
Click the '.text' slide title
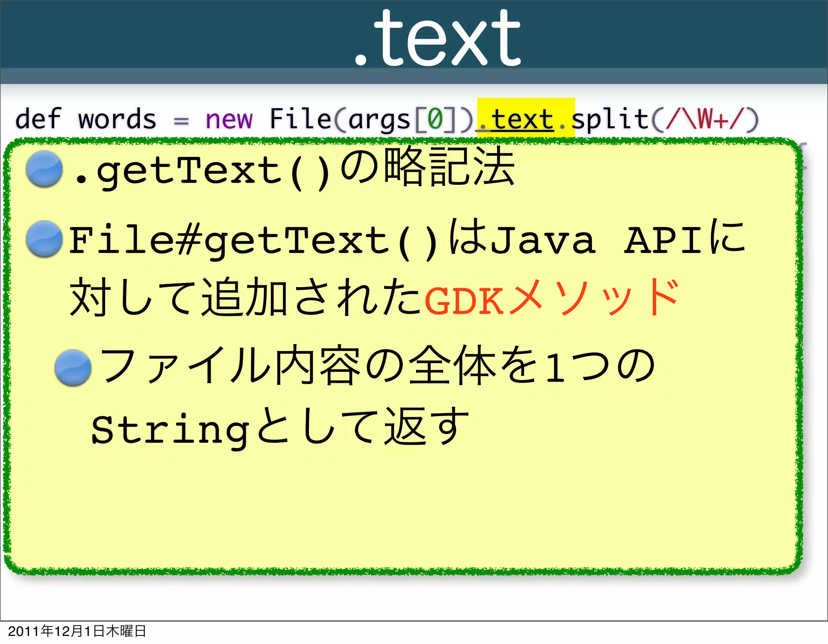437,38
